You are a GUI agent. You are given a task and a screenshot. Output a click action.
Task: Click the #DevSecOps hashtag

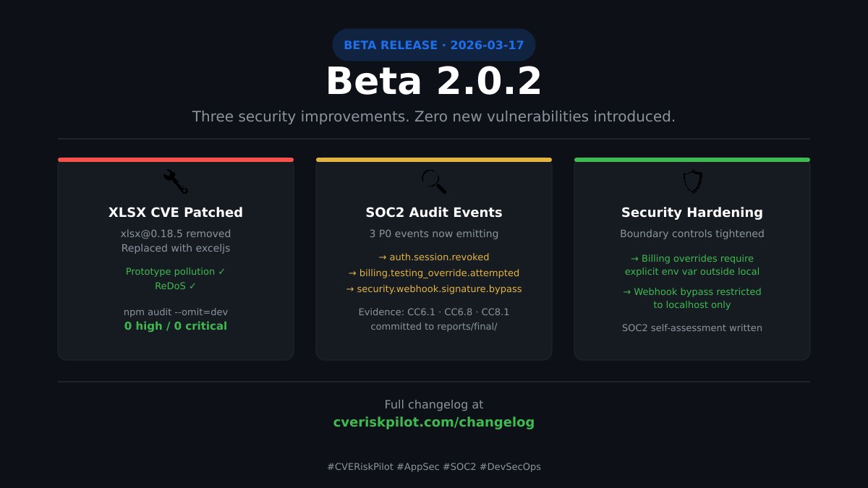pyautogui.click(x=510, y=467)
